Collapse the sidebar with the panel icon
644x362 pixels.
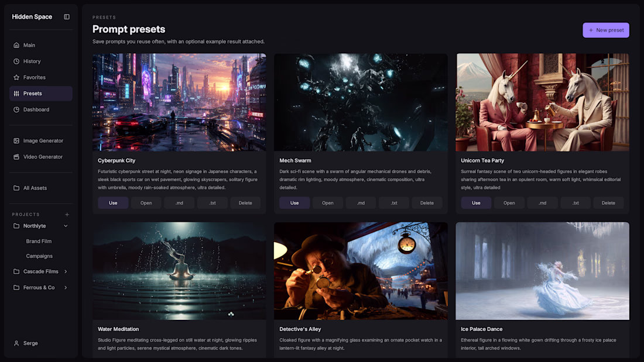click(x=67, y=17)
